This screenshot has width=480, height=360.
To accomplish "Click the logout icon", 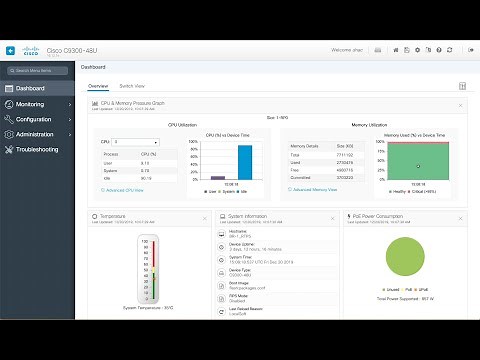I will pyautogui.click(x=471, y=50).
